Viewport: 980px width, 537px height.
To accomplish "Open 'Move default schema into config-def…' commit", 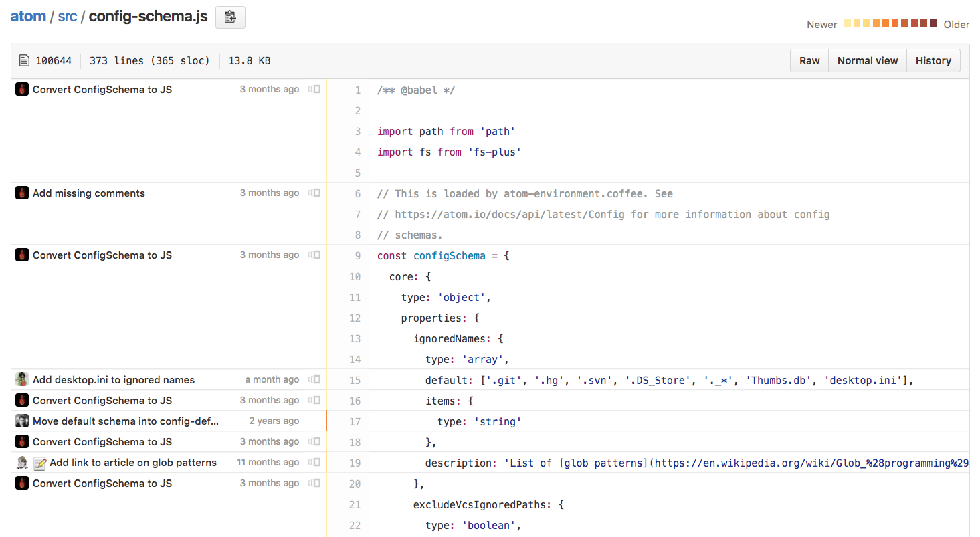I will click(126, 421).
